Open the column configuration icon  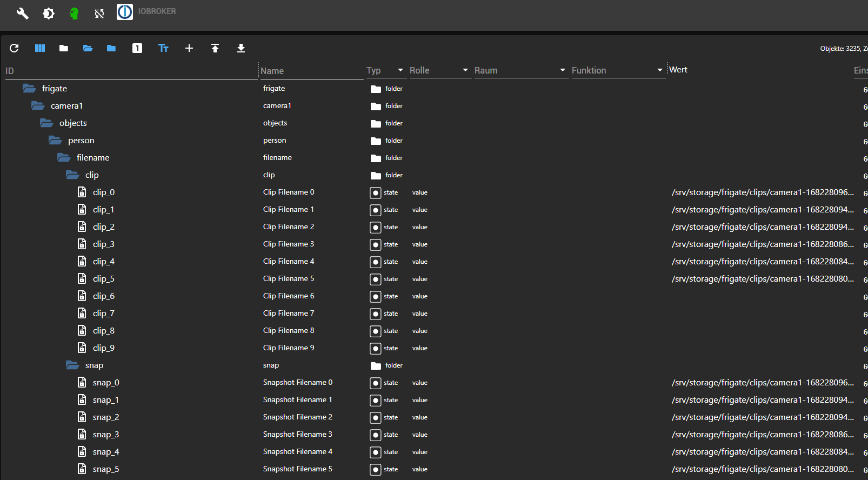(40, 48)
